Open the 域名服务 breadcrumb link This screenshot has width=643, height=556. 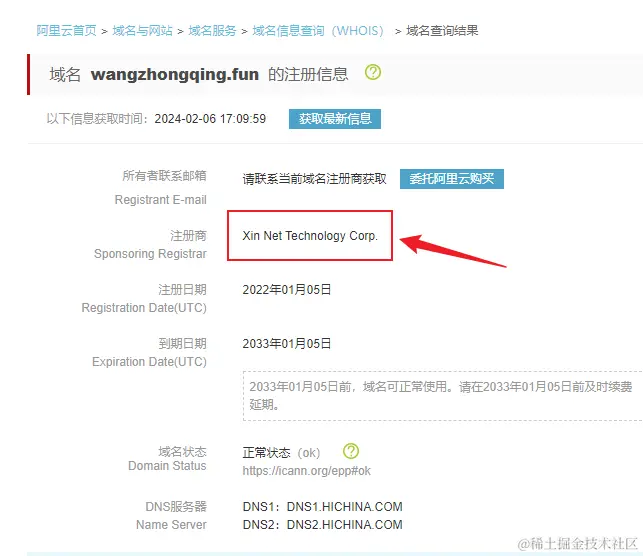click(212, 31)
